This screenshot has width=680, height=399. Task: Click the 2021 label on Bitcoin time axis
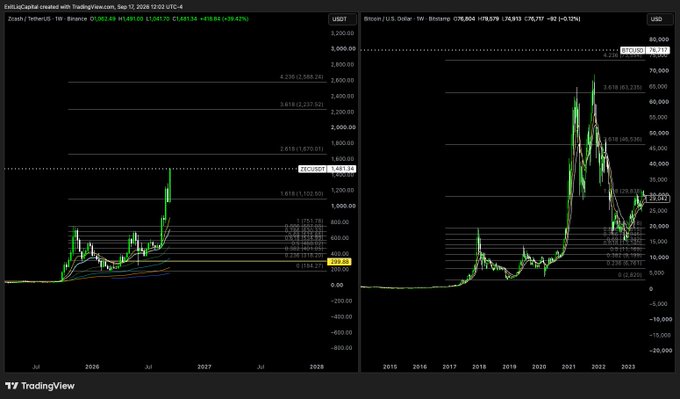[x=569, y=366]
